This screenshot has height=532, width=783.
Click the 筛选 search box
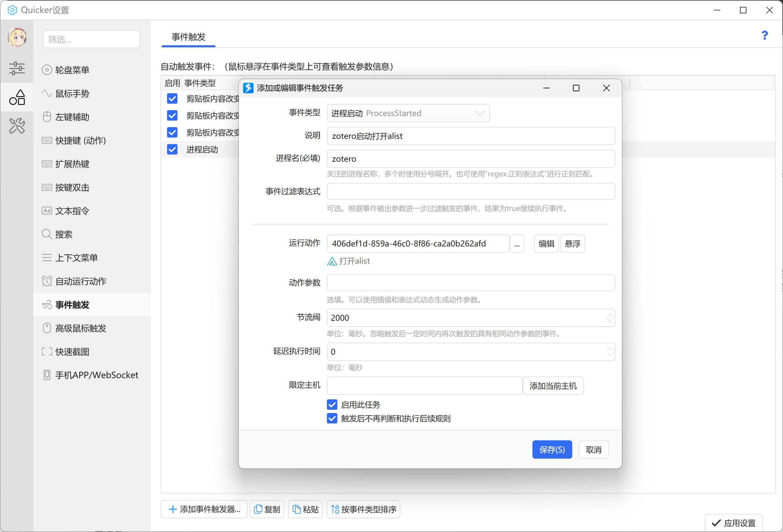pyautogui.click(x=92, y=39)
